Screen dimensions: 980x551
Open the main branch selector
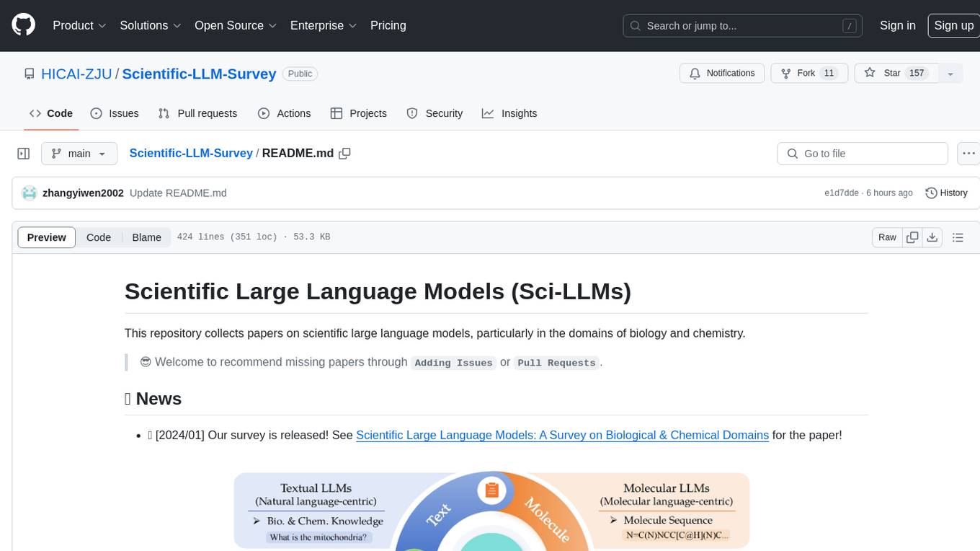79,154
